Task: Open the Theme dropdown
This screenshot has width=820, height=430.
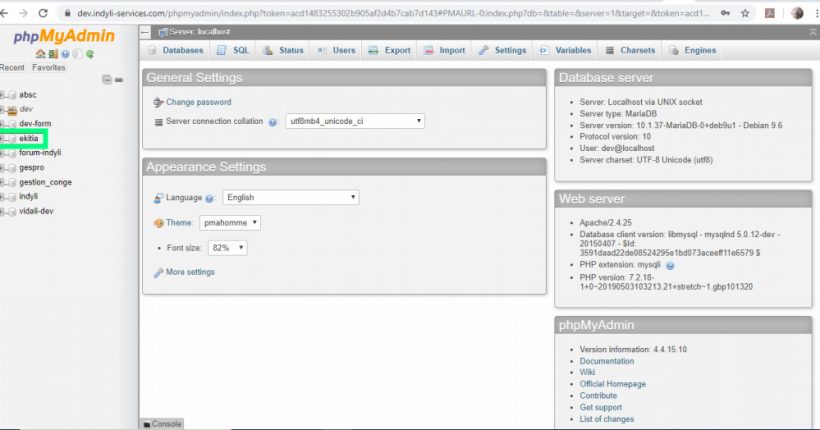Action: click(230, 223)
